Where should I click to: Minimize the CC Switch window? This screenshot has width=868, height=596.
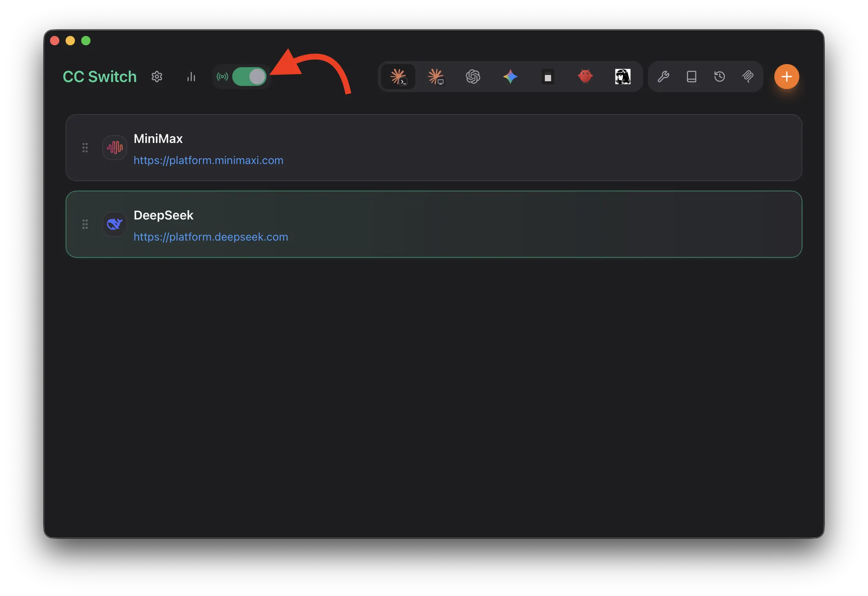coord(70,41)
